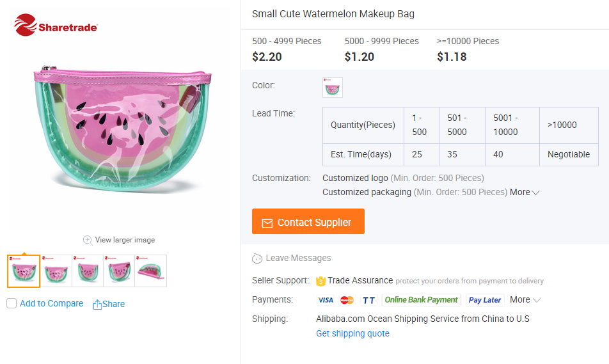The height and width of the screenshot is (364, 609).
Task: Click the Mastercard payment icon
Action: point(347,300)
